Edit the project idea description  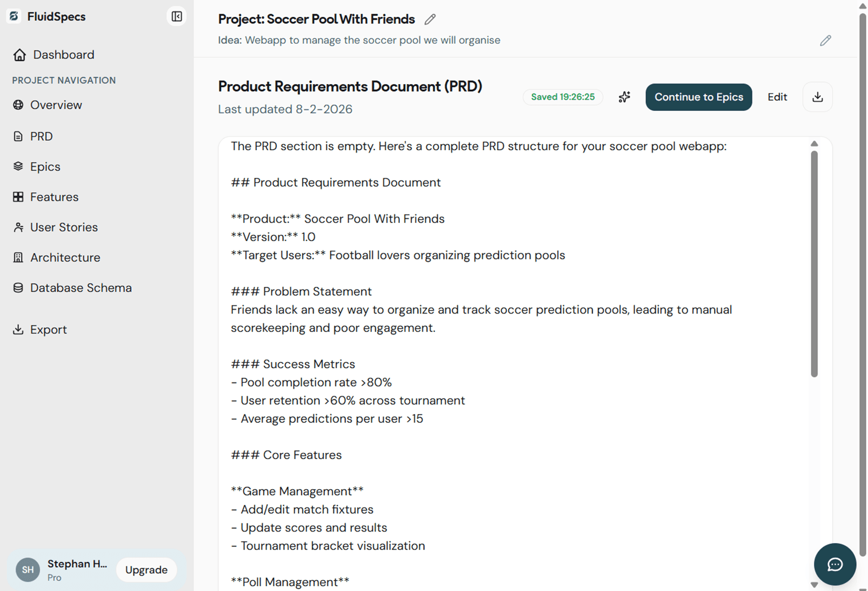pos(825,40)
